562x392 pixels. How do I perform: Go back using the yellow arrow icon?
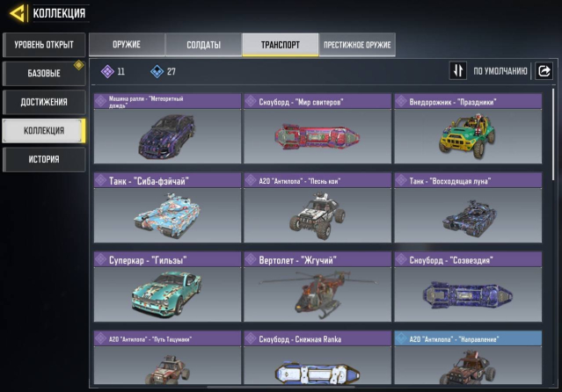tap(18, 13)
